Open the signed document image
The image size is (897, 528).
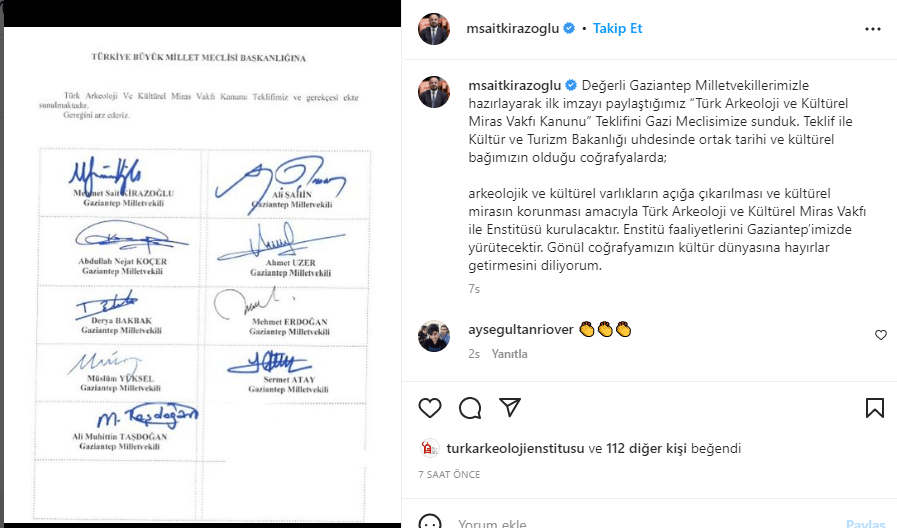203,275
